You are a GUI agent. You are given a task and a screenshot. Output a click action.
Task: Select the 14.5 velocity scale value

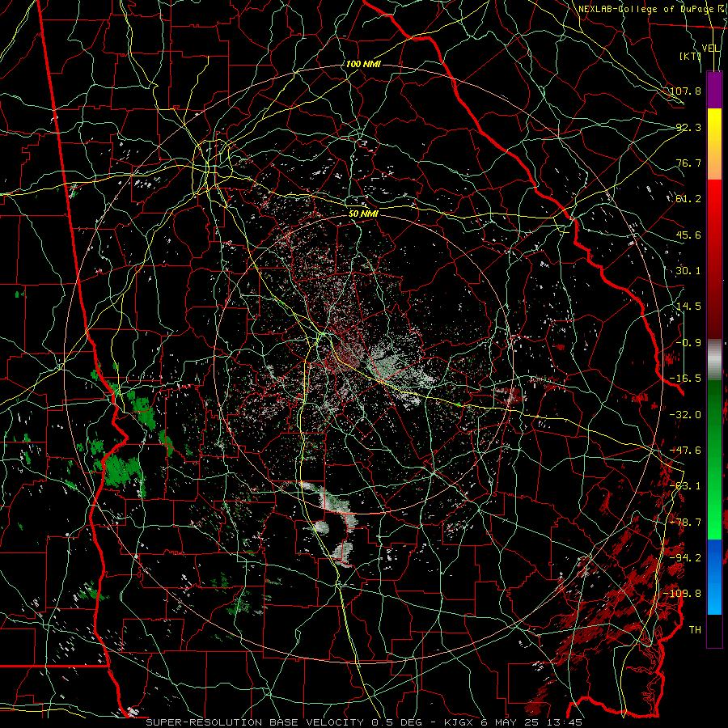688,307
